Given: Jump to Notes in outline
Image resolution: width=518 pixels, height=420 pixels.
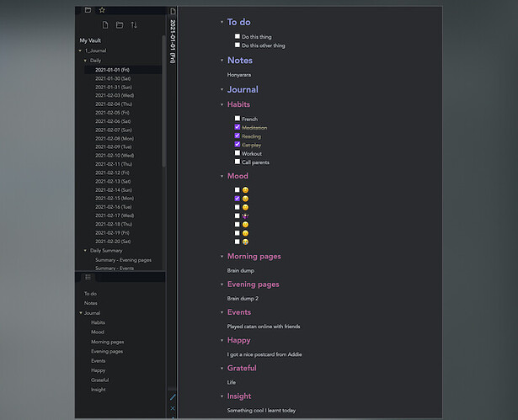Looking at the screenshot, I should click(90, 303).
